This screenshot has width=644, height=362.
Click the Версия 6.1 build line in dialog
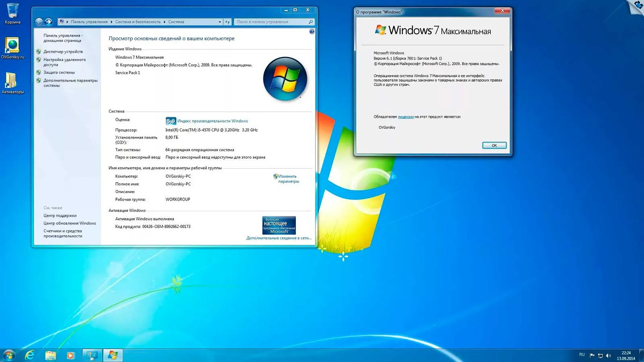(x=407, y=58)
